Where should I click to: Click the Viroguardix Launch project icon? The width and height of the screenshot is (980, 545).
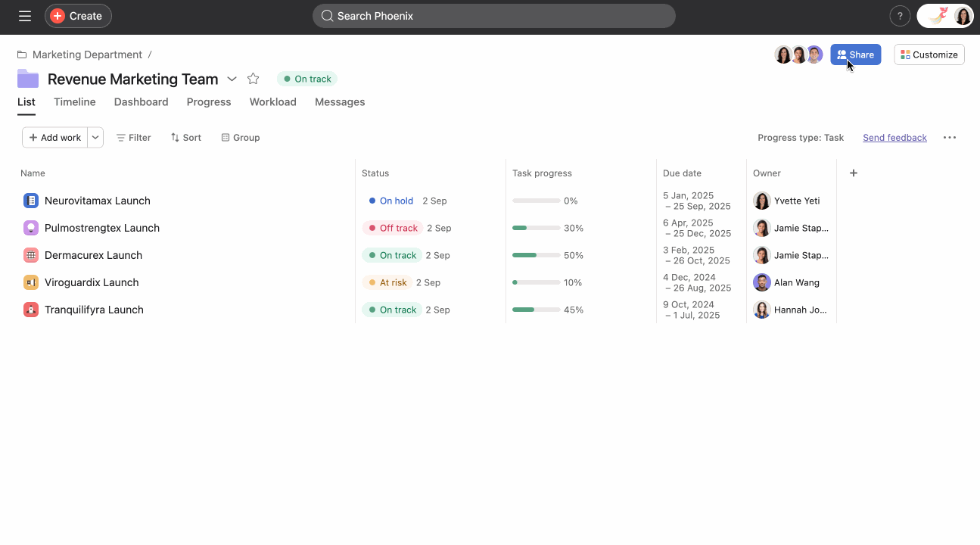tap(31, 282)
